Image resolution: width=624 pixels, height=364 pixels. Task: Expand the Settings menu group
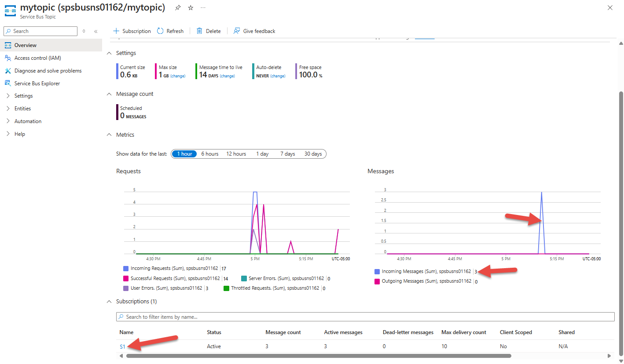[8, 96]
